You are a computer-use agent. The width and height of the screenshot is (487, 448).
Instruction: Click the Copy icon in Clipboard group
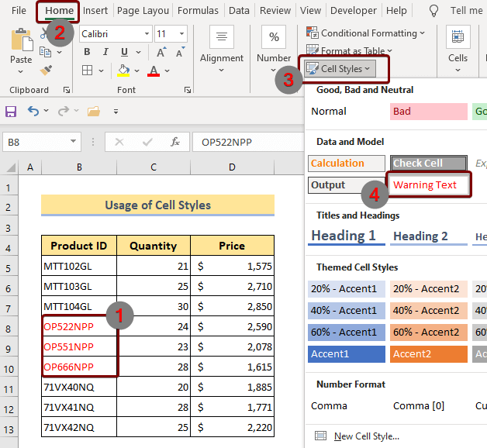pyautogui.click(x=45, y=52)
